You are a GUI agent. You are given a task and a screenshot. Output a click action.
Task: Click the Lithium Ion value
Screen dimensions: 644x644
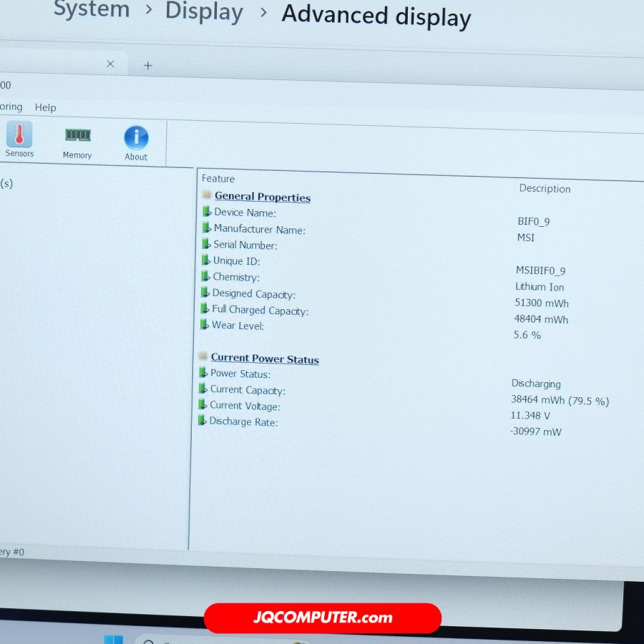tap(540, 287)
